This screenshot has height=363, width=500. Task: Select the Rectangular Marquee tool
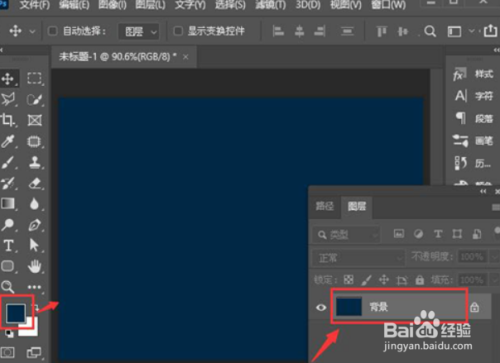click(34, 79)
